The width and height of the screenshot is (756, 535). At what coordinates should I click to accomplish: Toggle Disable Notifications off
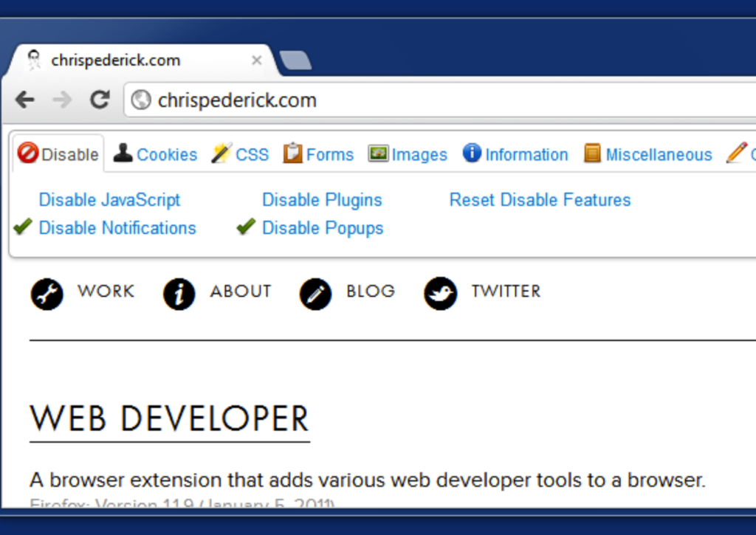coord(117,228)
